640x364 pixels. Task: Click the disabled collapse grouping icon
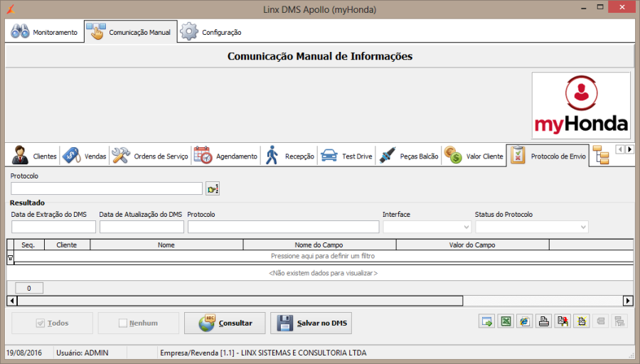click(601, 321)
